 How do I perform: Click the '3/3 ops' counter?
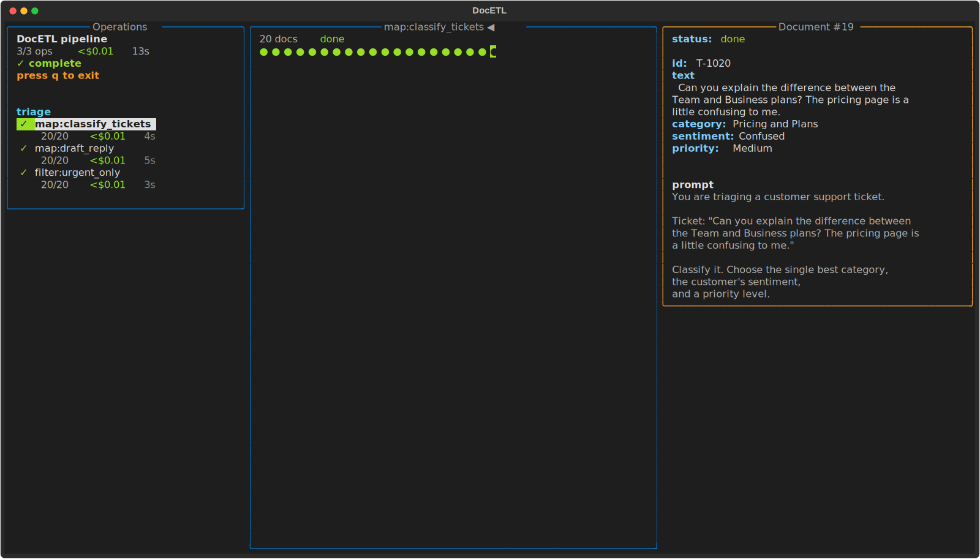pyautogui.click(x=34, y=51)
